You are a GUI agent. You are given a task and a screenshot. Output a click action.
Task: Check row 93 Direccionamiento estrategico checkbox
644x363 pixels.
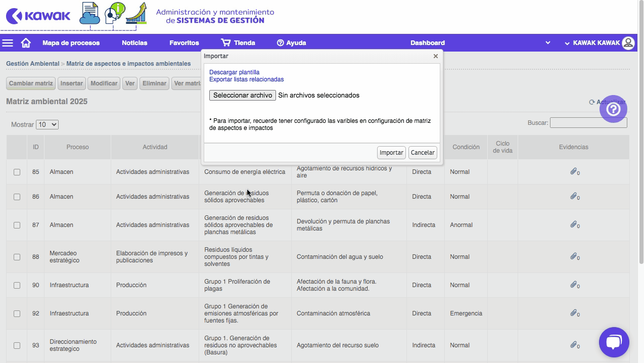[x=17, y=345]
